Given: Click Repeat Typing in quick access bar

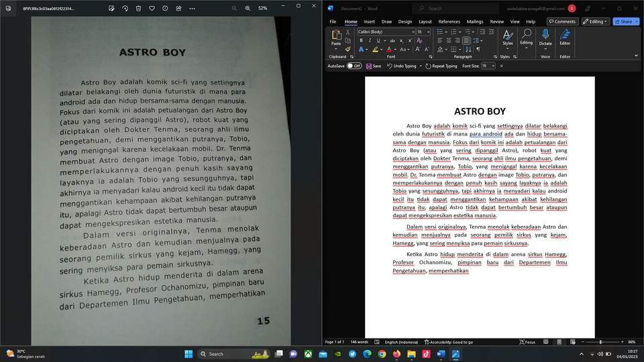Looking at the screenshot, I should (x=441, y=66).
